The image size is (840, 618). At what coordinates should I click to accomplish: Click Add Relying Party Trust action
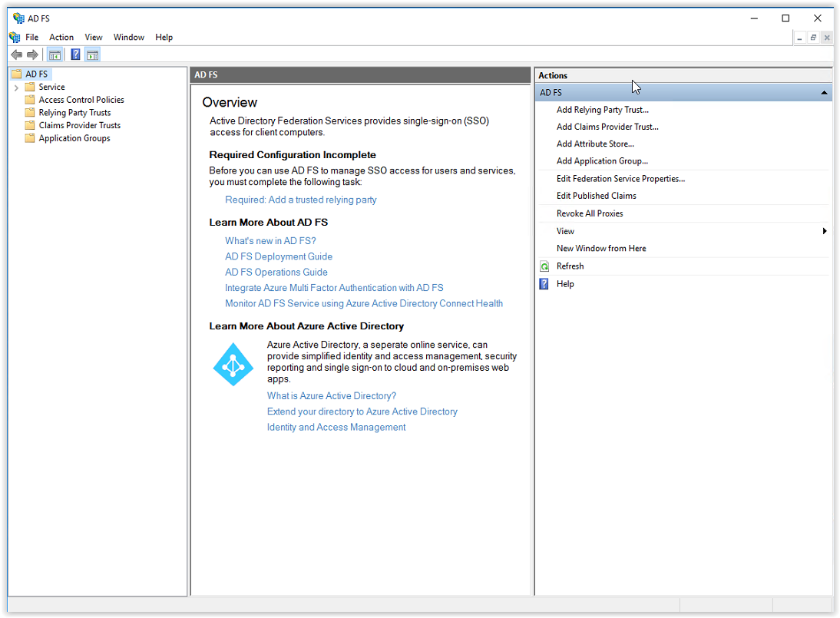click(x=603, y=110)
